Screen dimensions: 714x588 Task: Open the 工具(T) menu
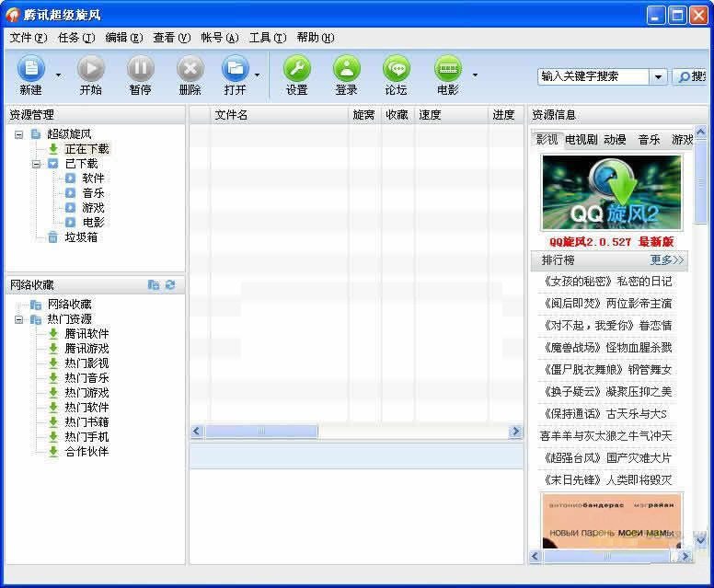click(266, 38)
